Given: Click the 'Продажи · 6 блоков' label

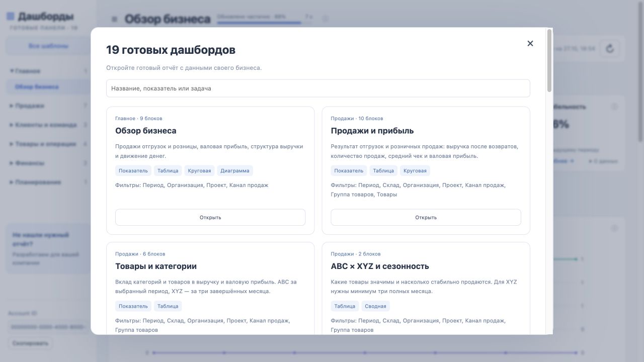Looking at the screenshot, I should coord(140,254).
